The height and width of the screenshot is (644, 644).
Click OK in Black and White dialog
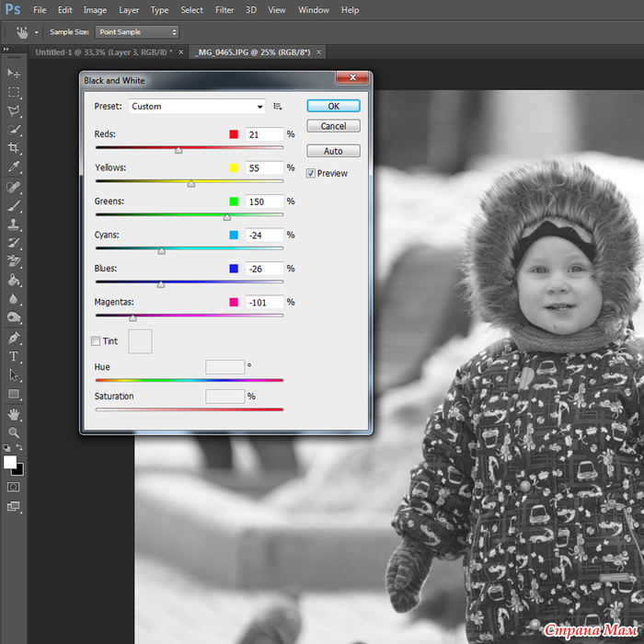click(x=333, y=106)
